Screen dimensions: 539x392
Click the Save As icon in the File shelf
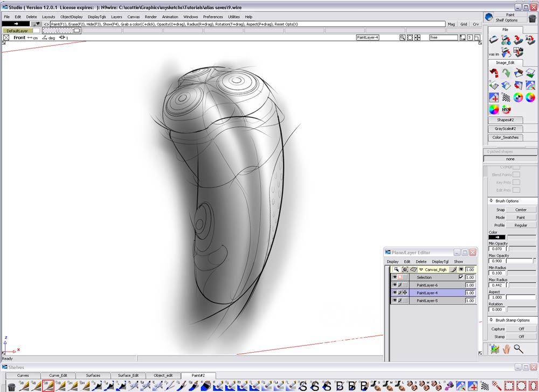(x=530, y=40)
